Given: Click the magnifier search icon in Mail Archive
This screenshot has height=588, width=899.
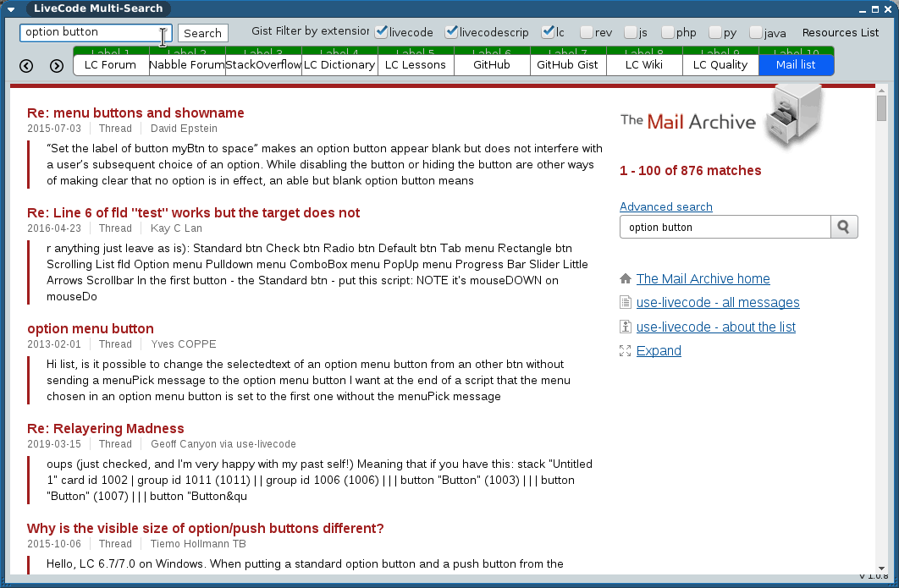Looking at the screenshot, I should pos(844,227).
